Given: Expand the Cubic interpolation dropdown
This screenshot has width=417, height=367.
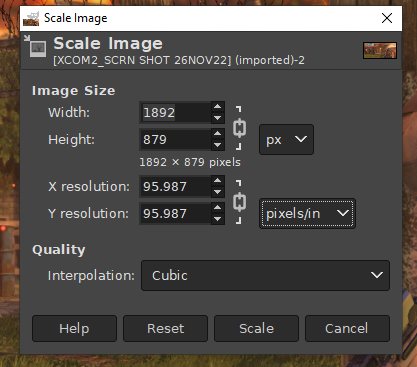Looking at the screenshot, I should click(265, 275).
